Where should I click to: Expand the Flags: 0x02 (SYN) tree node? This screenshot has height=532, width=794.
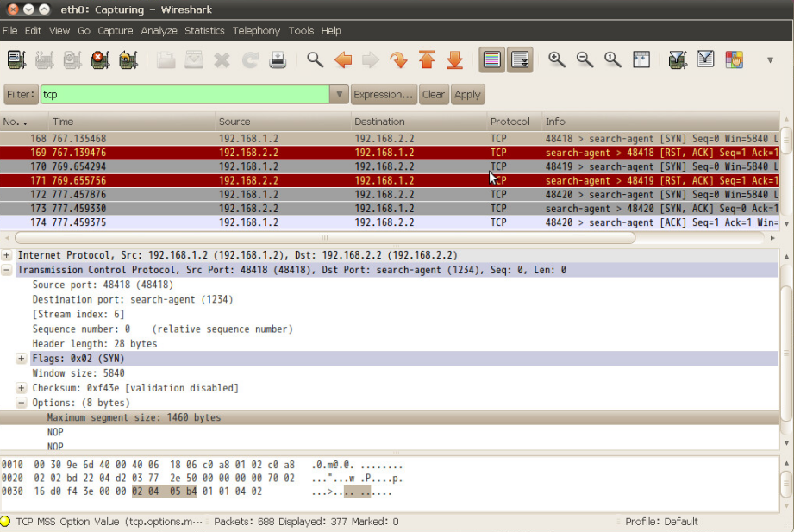pyautogui.click(x=22, y=359)
